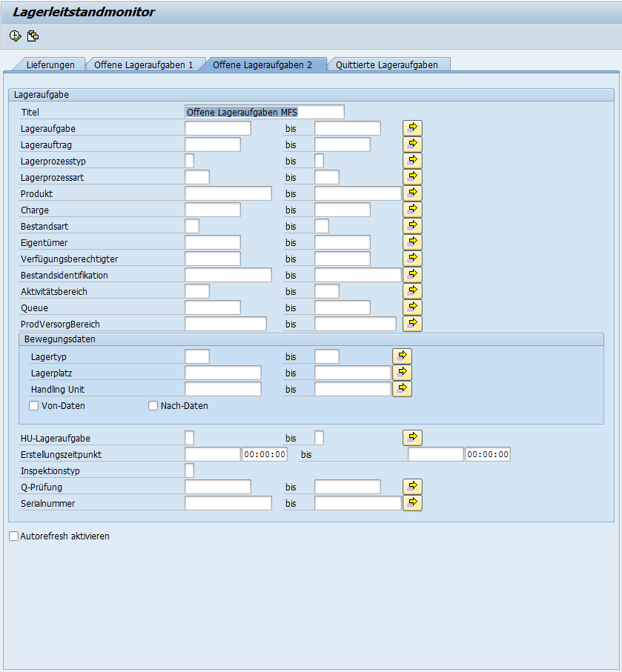Click multiple selection arrow for Handling Unit
The image size is (622, 672).
(x=402, y=389)
